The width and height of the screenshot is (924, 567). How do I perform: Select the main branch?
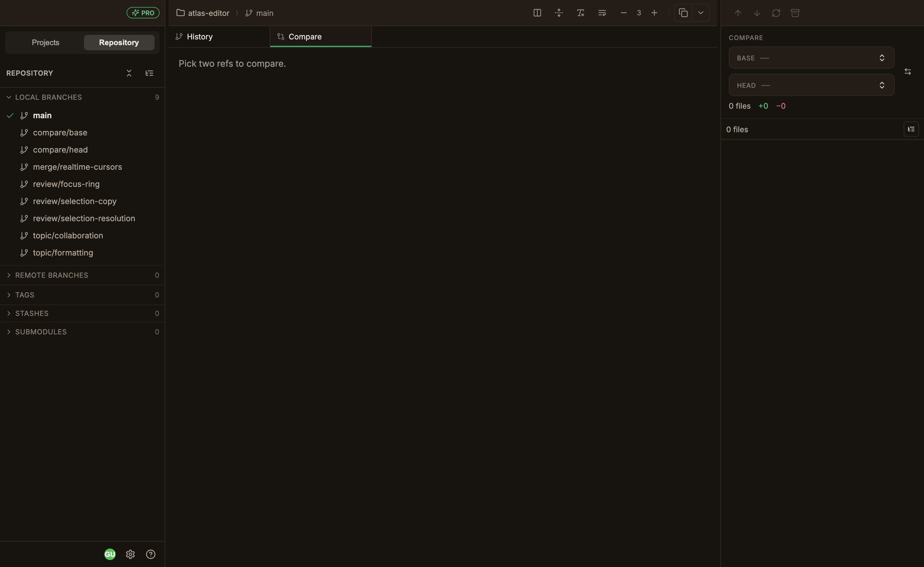tap(83, 115)
